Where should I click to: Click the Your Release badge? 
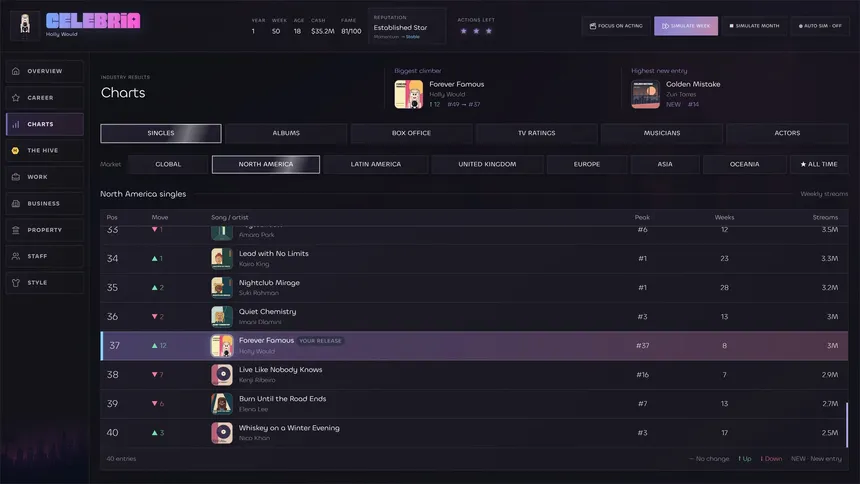click(x=320, y=341)
